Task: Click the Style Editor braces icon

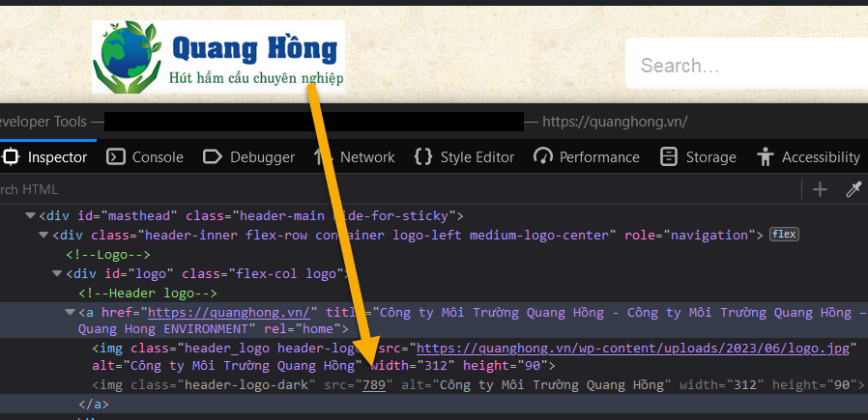Action: [x=423, y=157]
